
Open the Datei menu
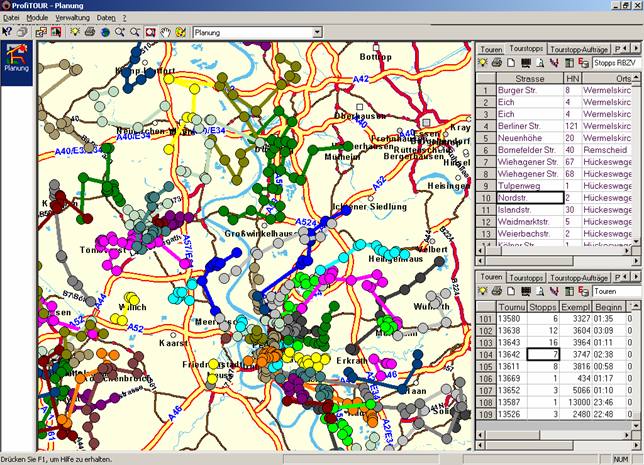coord(11,18)
